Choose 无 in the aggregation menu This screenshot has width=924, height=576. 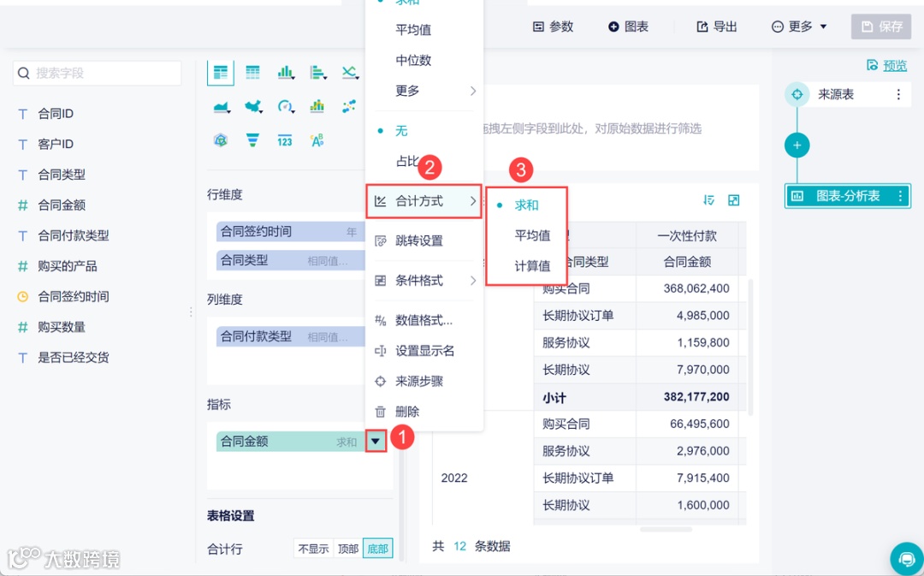401,130
